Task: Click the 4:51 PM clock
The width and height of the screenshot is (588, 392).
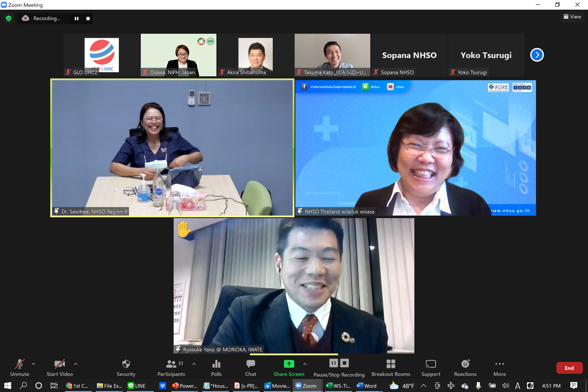Action: click(551, 386)
